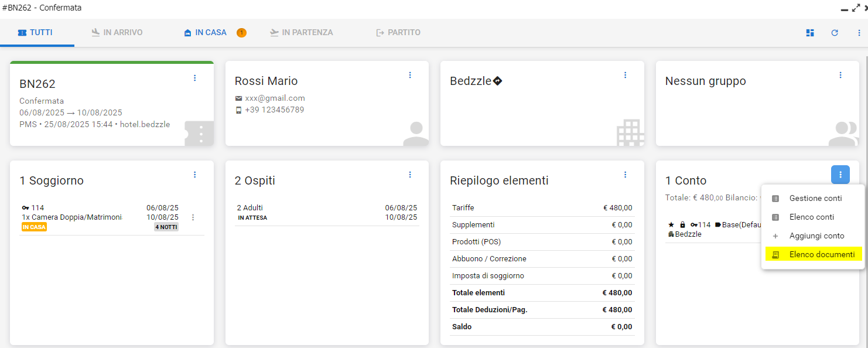868x348 pixels.
Task: Click room 114 row three-dot menu
Action: 193,217
